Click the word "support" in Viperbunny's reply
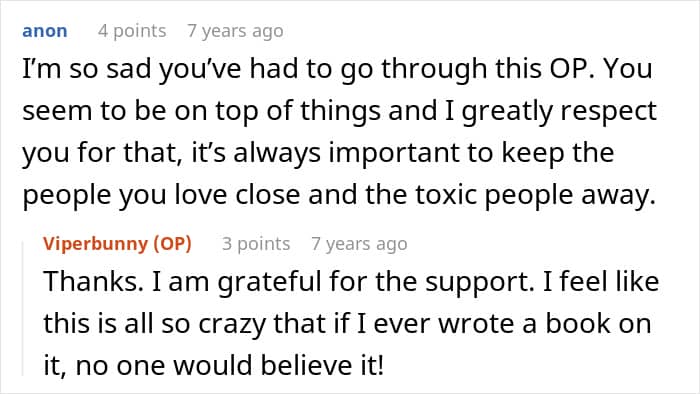Viewport: 700px width, 394px height. (x=479, y=284)
